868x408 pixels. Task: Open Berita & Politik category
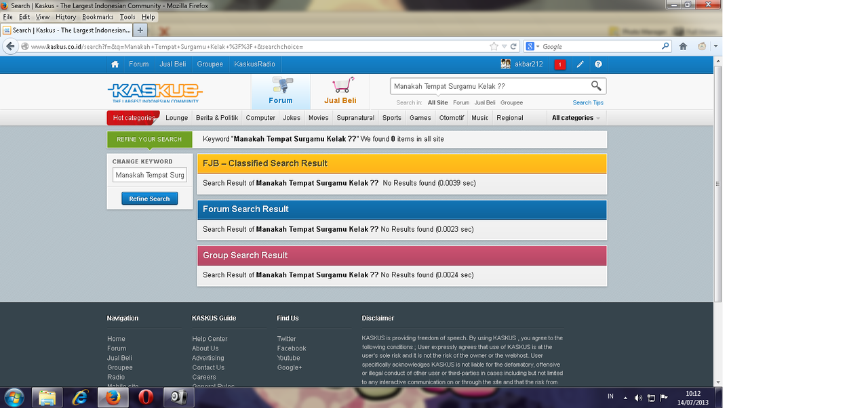(217, 118)
